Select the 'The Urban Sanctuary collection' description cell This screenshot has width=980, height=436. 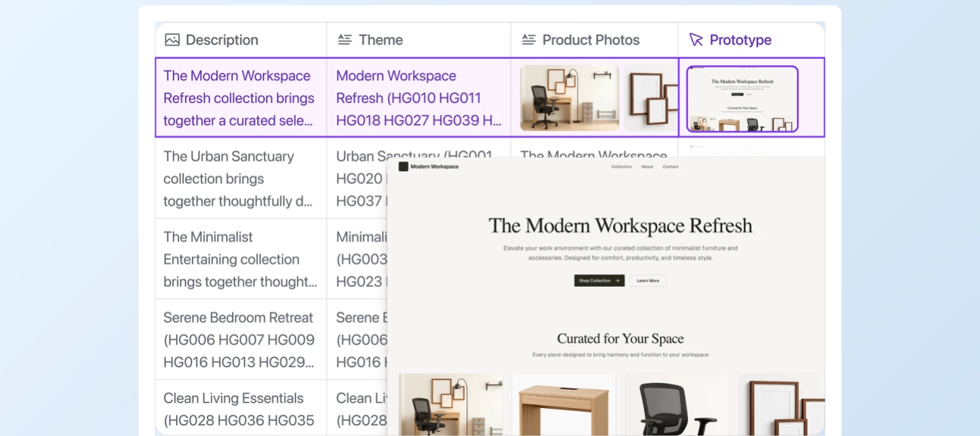pos(241,178)
